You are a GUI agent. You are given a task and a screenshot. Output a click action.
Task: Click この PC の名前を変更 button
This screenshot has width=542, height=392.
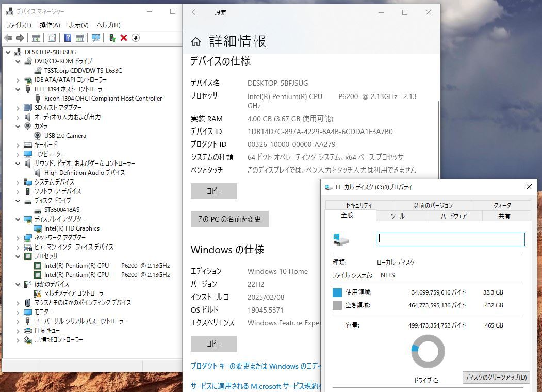click(229, 219)
